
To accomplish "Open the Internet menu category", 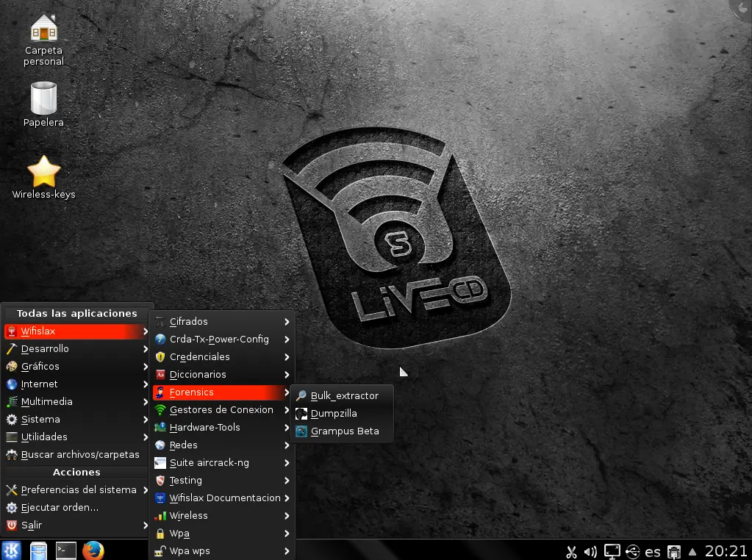I will point(76,384).
